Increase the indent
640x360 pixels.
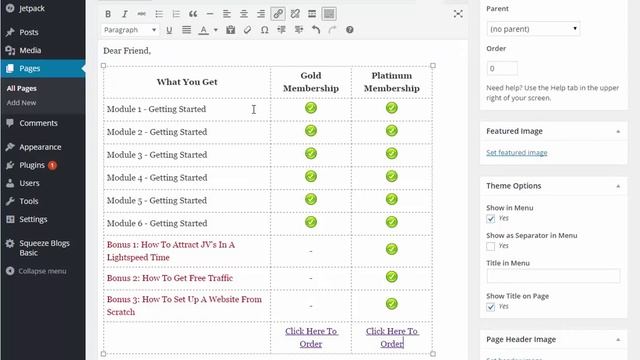[299, 30]
